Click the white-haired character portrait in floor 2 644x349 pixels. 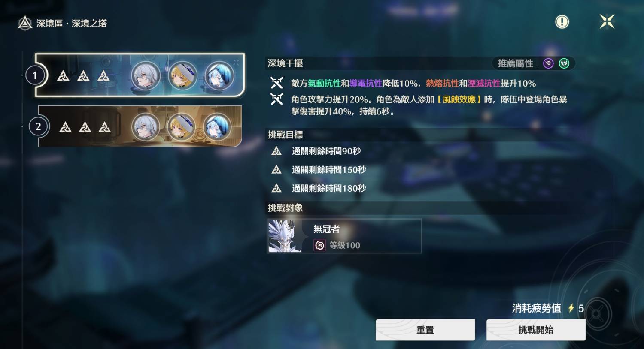tap(146, 127)
